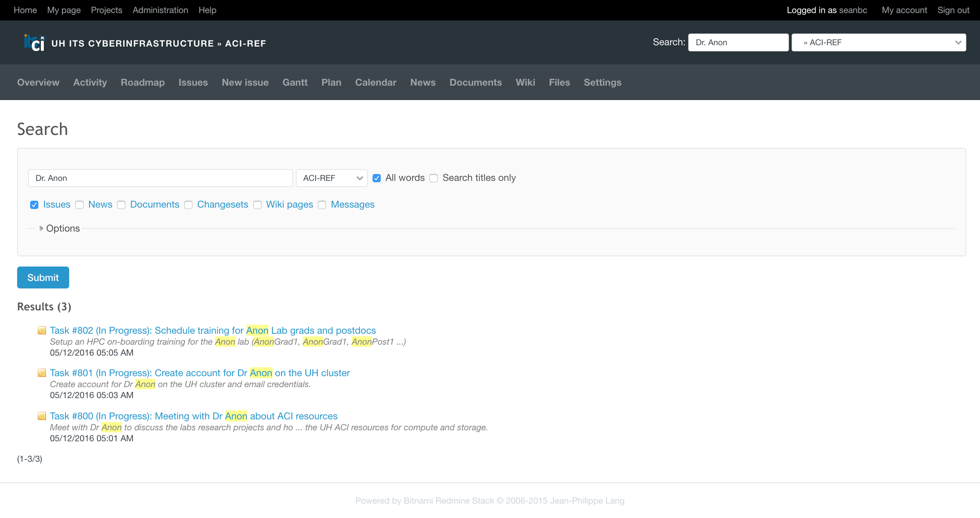Image resolution: width=980 pixels, height=518 pixels.
Task: Open the seanbc user profile link
Action: (853, 10)
